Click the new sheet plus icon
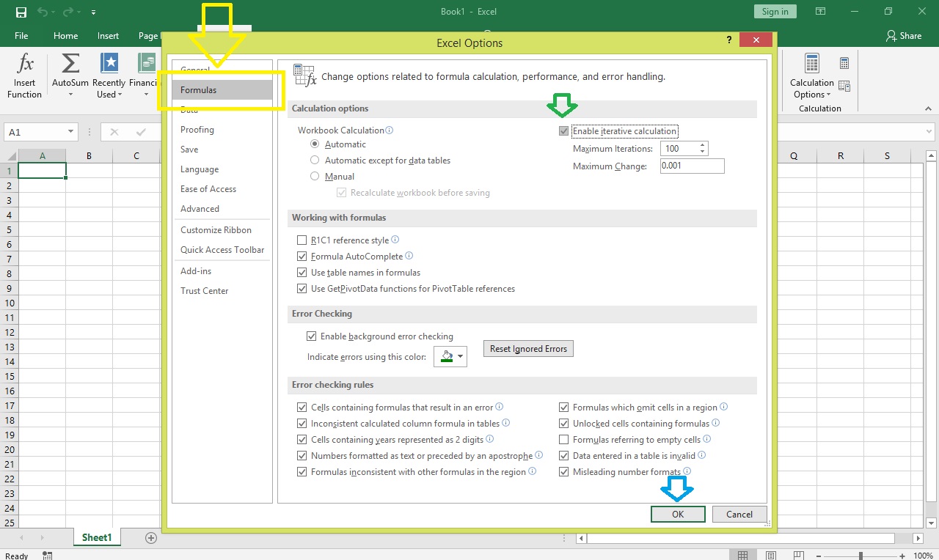The image size is (939, 560). coord(151,538)
